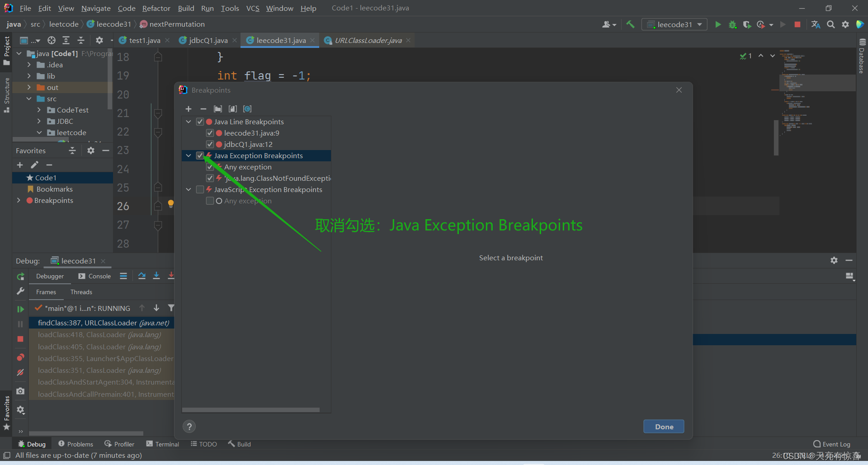Step into icon in debugger toolbar

(156, 276)
